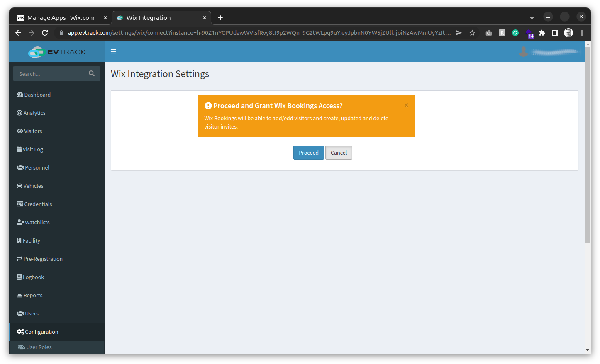Click the share/send page icon
600x364 pixels.
pyautogui.click(x=459, y=33)
